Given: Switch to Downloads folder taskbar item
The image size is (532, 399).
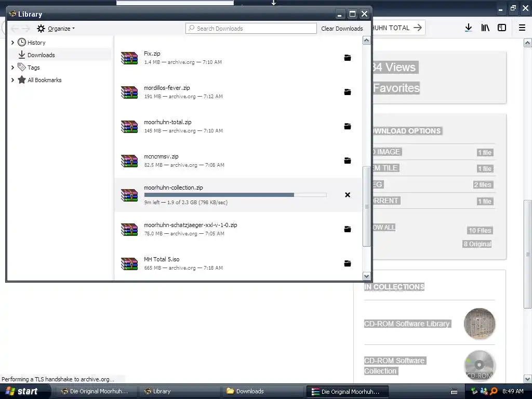Looking at the screenshot, I should pyautogui.click(x=263, y=391).
